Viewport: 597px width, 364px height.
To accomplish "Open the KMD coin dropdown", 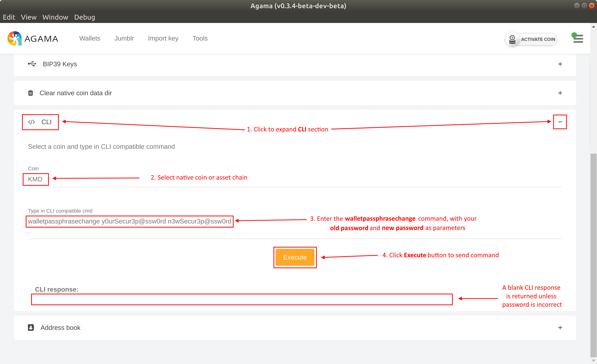I will [35, 179].
